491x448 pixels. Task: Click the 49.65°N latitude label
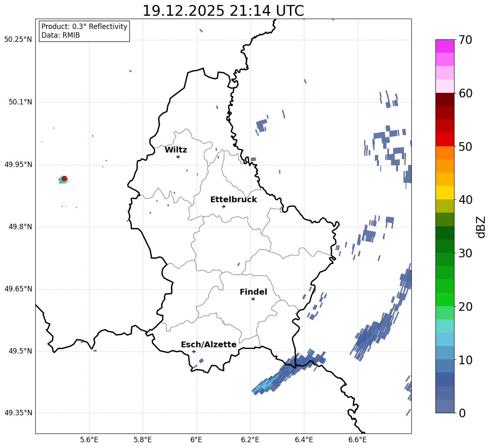[x=18, y=289]
